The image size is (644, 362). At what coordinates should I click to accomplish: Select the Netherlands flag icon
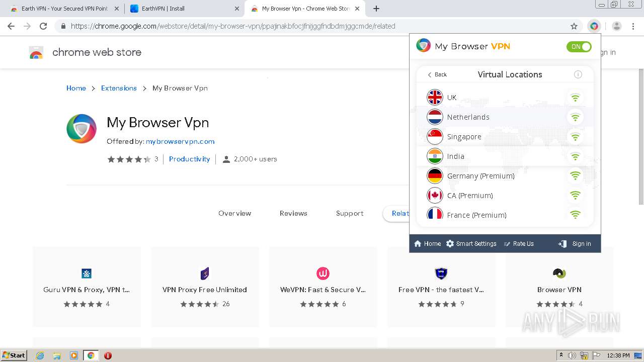tap(435, 117)
